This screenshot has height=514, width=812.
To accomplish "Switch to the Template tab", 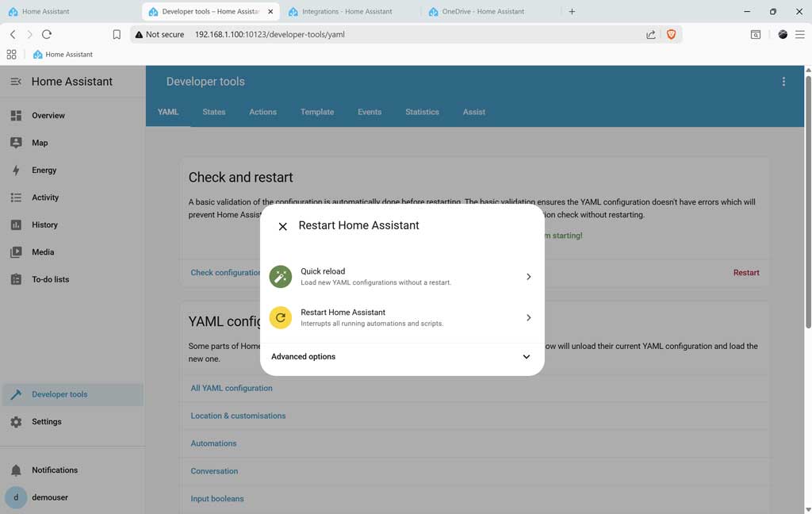I will pyautogui.click(x=317, y=112).
